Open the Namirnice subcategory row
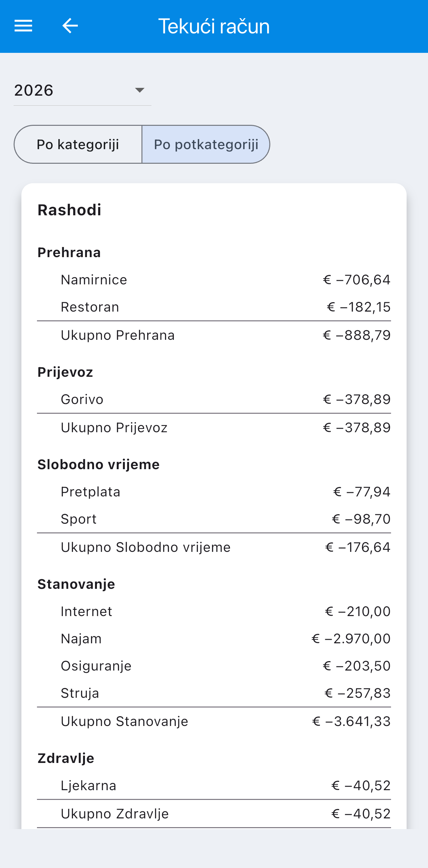 (x=214, y=280)
